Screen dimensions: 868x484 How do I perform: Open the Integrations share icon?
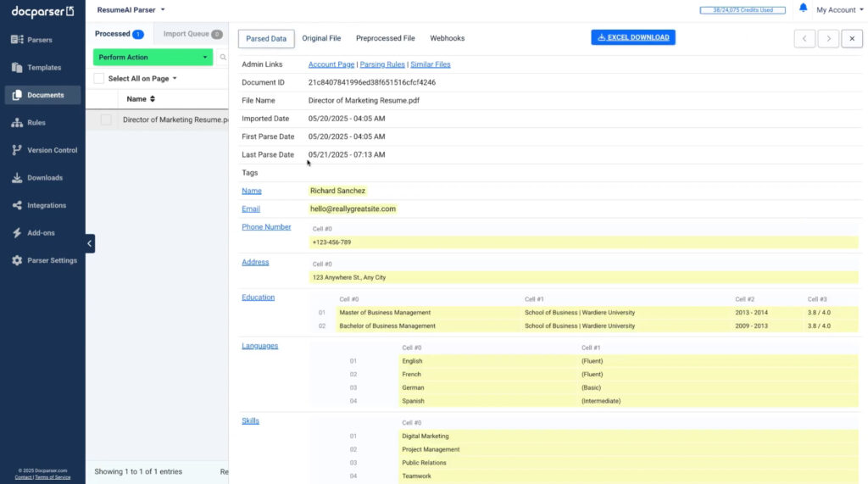click(17, 205)
